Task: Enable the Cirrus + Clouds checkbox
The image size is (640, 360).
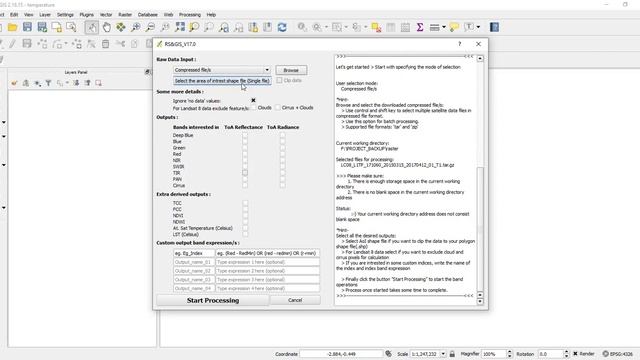Action: [278, 107]
